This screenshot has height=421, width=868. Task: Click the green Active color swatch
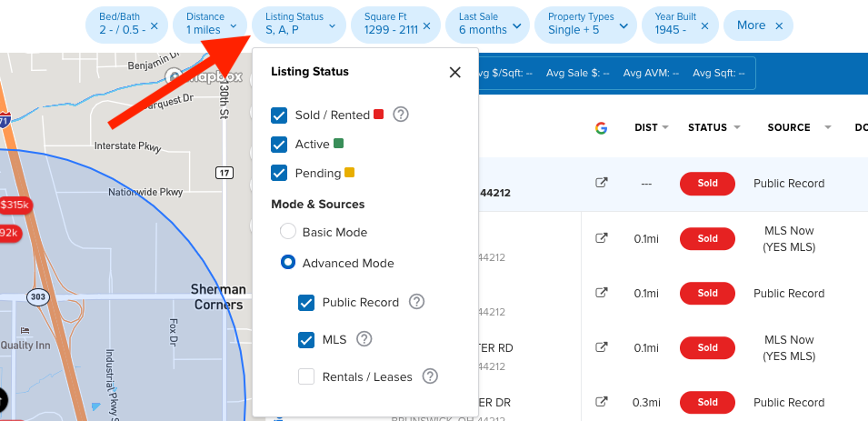339,144
